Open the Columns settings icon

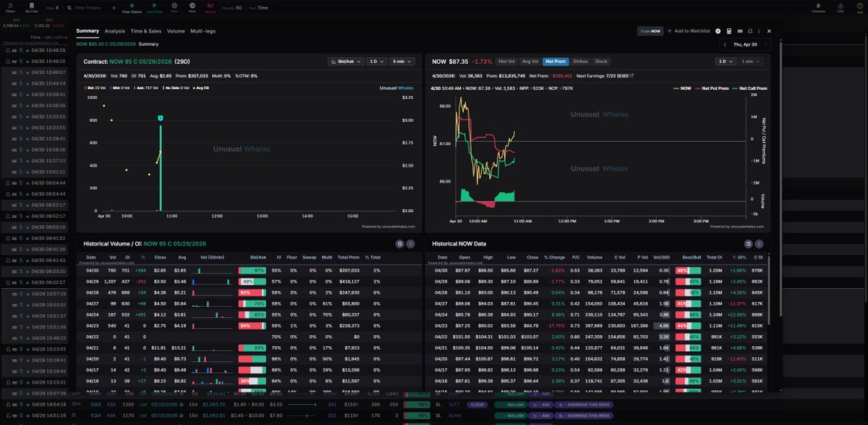(818, 8)
